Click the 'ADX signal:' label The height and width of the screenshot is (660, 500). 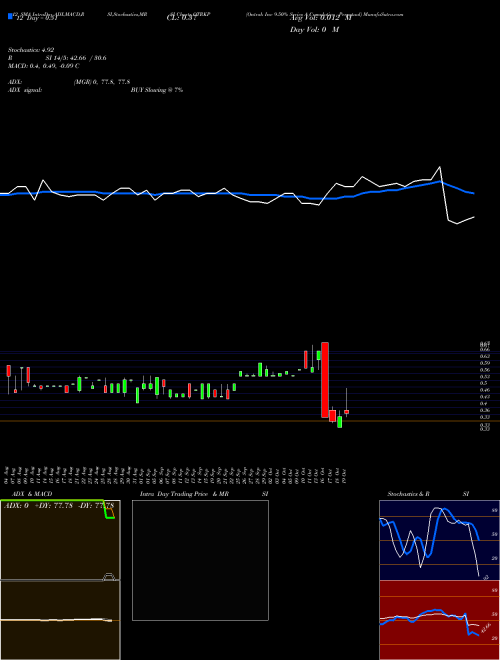(25, 90)
